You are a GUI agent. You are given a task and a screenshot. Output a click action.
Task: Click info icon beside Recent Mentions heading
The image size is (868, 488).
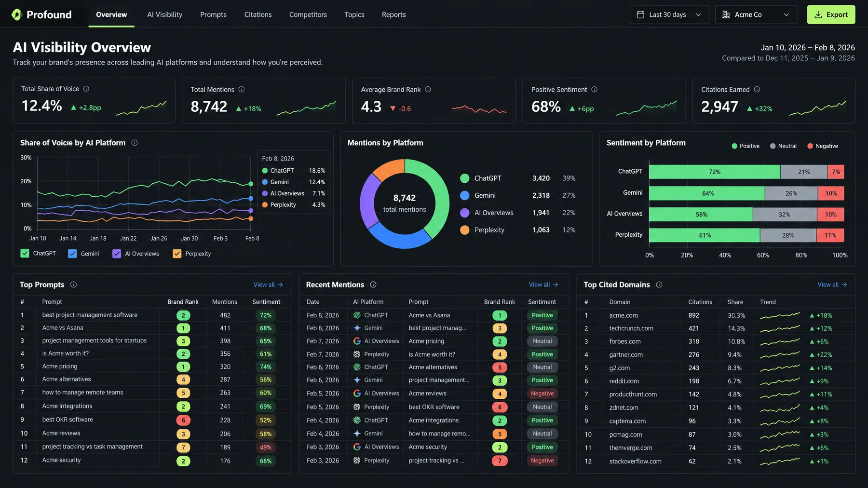pos(373,285)
